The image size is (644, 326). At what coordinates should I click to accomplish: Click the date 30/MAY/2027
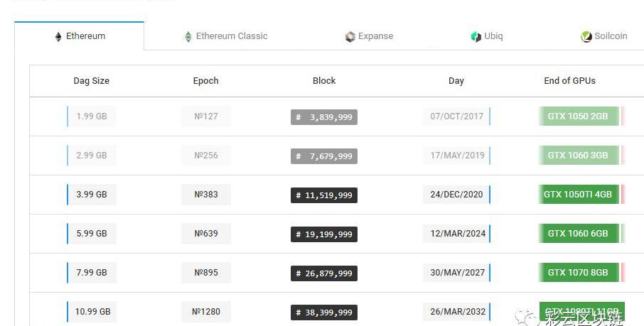click(457, 272)
